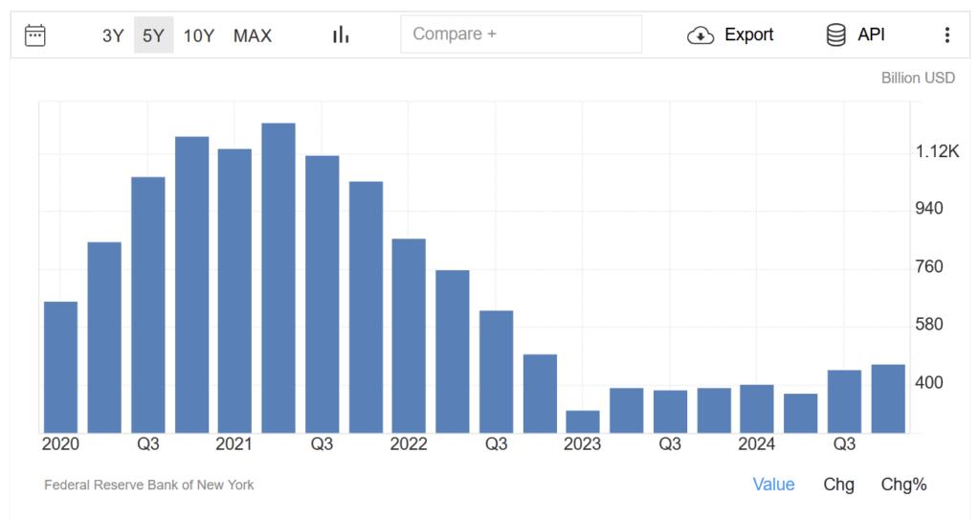The height and width of the screenshot is (521, 980).
Task: Show the MAX time range
Action: click(x=253, y=35)
